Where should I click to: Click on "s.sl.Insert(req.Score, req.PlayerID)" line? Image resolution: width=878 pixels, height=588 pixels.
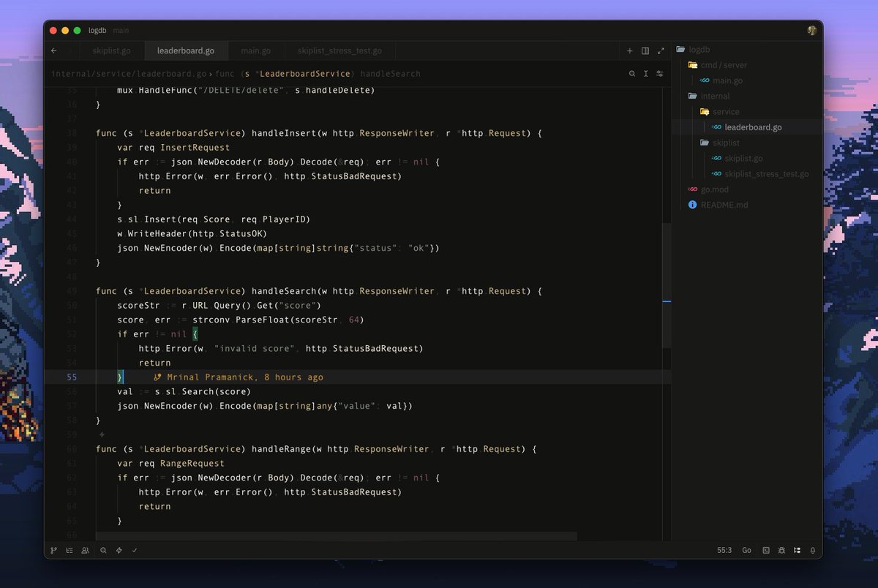pyautogui.click(x=214, y=219)
